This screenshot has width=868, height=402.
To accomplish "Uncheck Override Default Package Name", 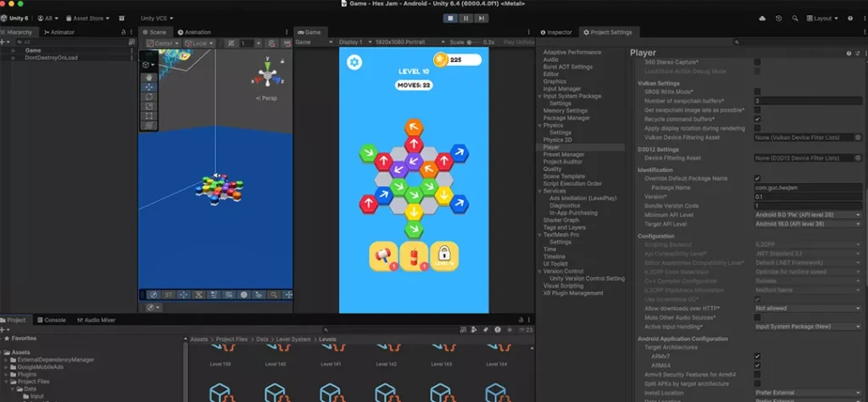I will [757, 178].
